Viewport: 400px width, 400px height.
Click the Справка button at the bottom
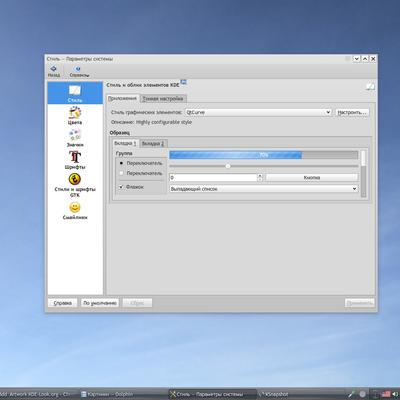(x=63, y=303)
